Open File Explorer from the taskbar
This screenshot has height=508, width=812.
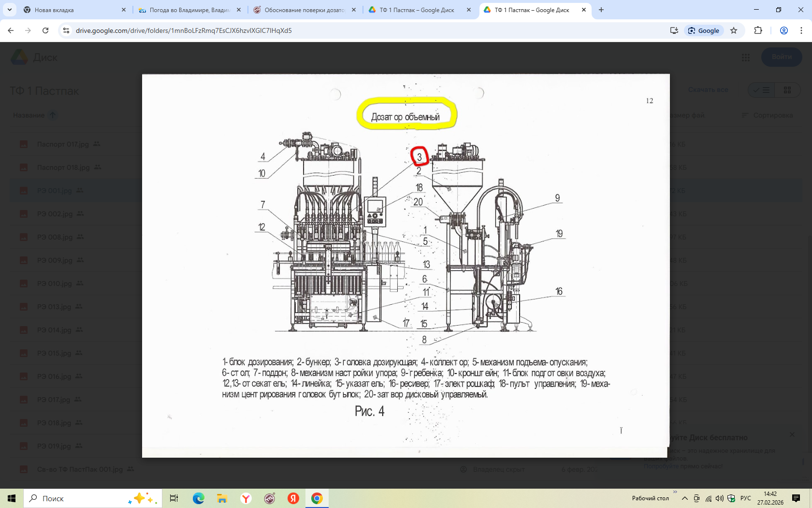[x=222, y=498]
